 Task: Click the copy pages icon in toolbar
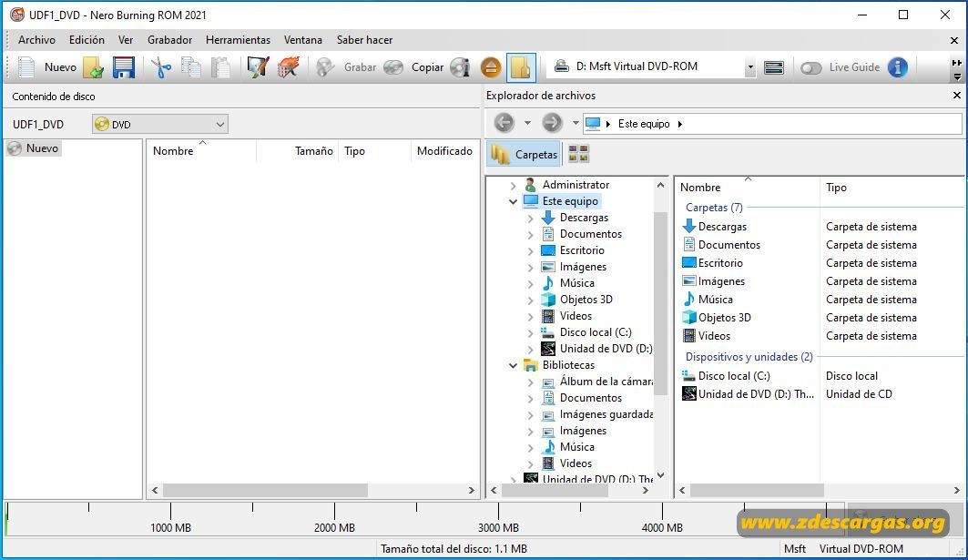click(190, 67)
